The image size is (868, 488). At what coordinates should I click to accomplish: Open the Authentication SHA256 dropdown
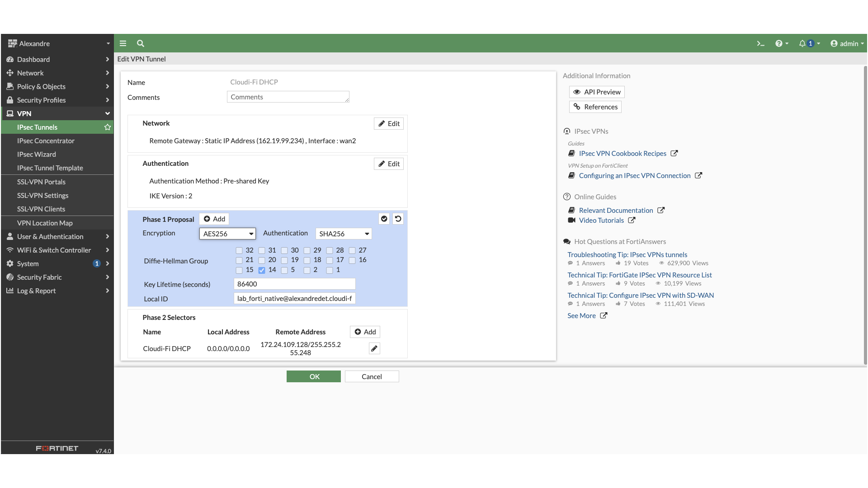click(344, 234)
